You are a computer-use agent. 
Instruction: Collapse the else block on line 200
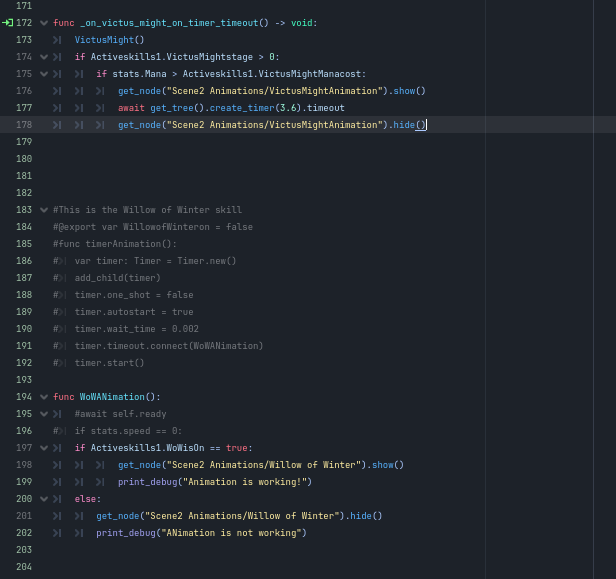pyautogui.click(x=44, y=499)
